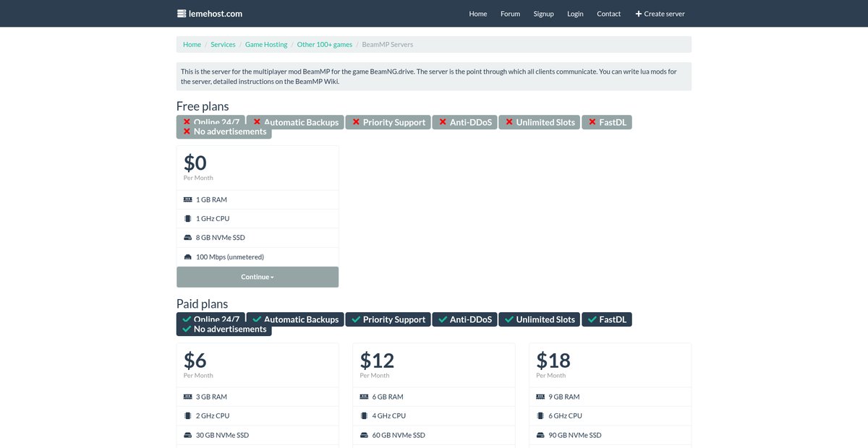Click the checked Anti-DDoS badge under Paid plans
868x448 pixels.
[x=464, y=319]
